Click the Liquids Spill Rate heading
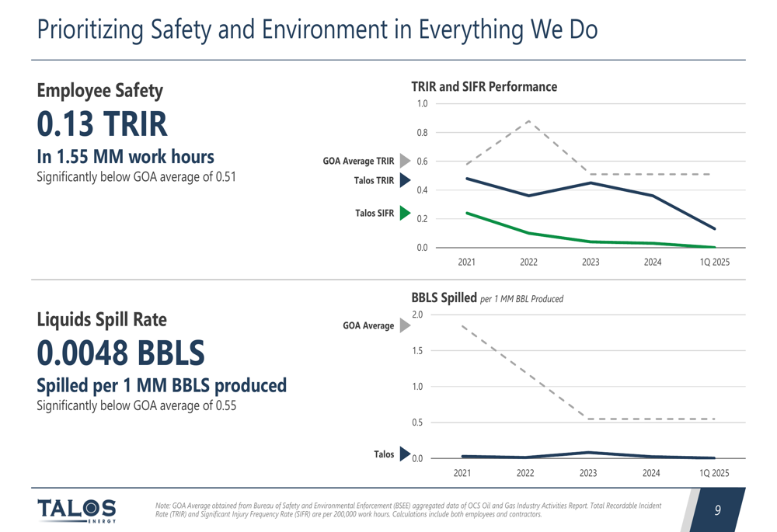 coord(102,319)
